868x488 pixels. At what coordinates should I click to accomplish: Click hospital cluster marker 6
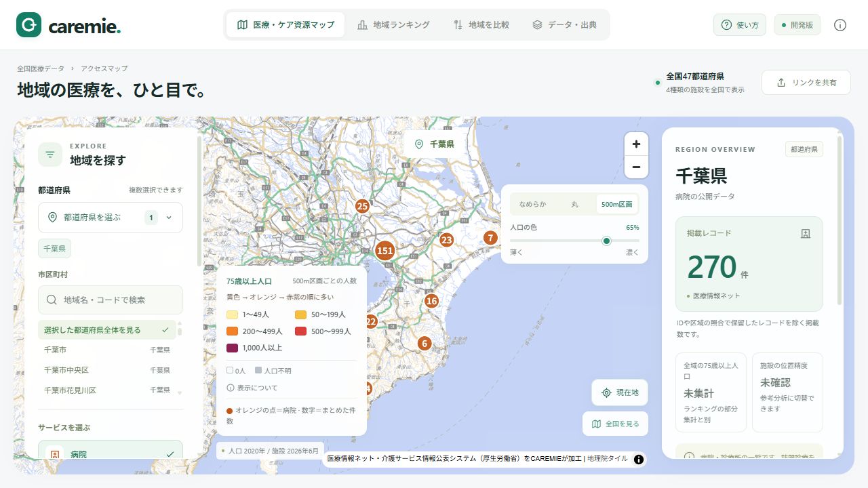coord(425,344)
